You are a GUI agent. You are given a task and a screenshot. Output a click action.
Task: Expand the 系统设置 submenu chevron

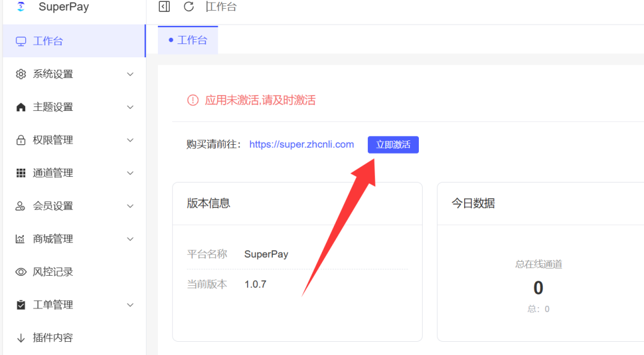click(x=130, y=74)
